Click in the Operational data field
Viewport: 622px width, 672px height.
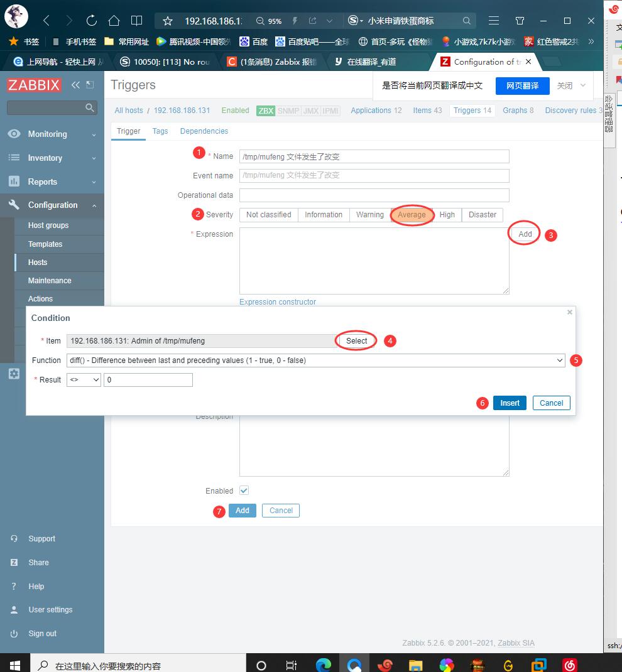tap(374, 195)
